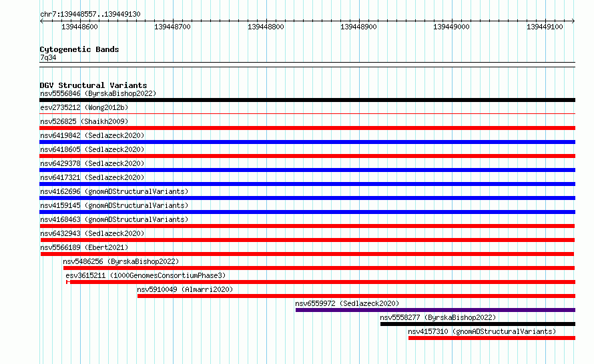The height and width of the screenshot is (364, 594).
Task: Select the black bar for nsv5556846
Action: [x=307, y=100]
